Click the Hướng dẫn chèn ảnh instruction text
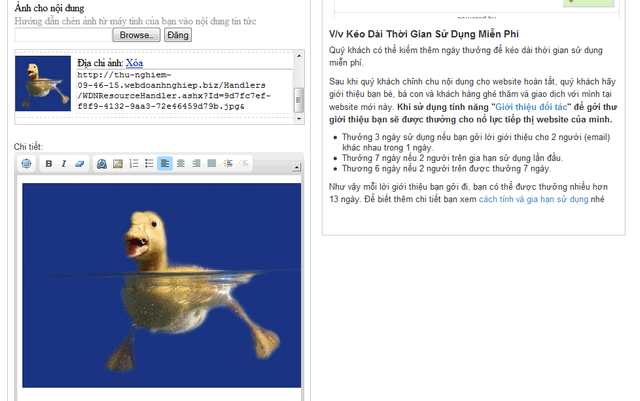Image resolution: width=640 pixels, height=401 pixels. (x=136, y=21)
